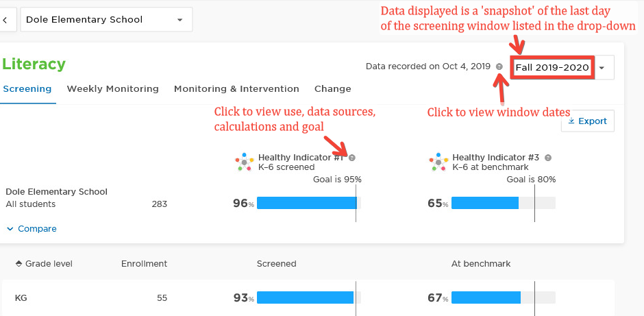
Task: Click Healthy Indicator #1 help icon
Action: [x=352, y=158]
